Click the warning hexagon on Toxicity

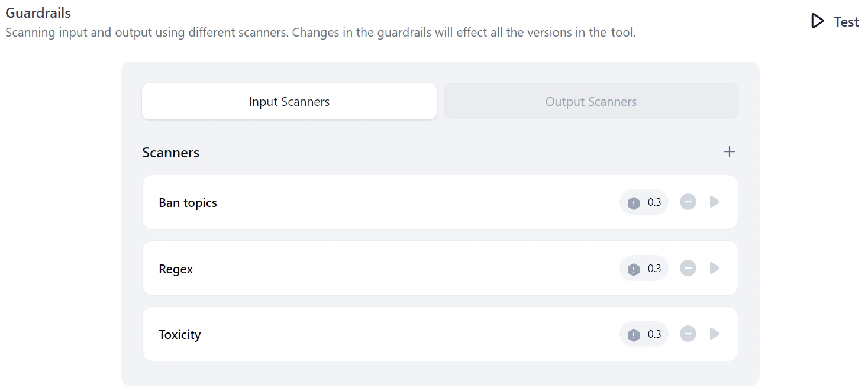(633, 334)
